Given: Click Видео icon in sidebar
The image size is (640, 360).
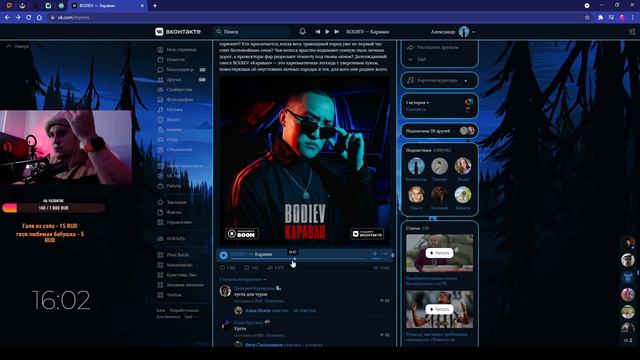Looking at the screenshot, I should pos(160,120).
